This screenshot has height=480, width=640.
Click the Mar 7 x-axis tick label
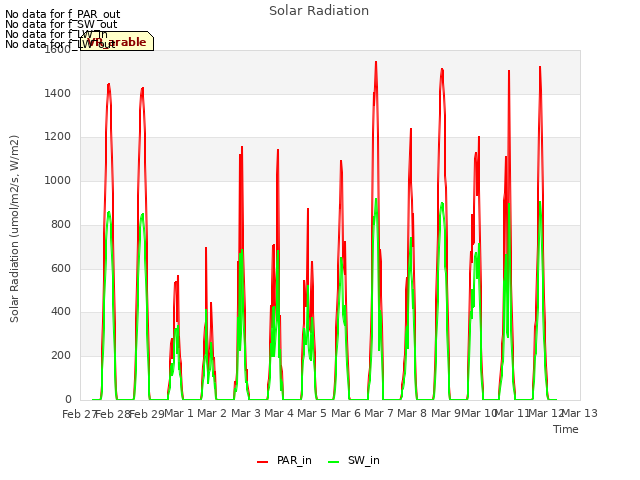point(379,413)
